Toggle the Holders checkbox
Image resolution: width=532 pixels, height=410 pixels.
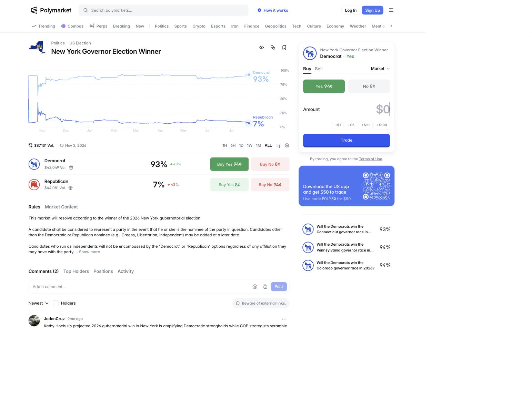[x=56, y=303]
